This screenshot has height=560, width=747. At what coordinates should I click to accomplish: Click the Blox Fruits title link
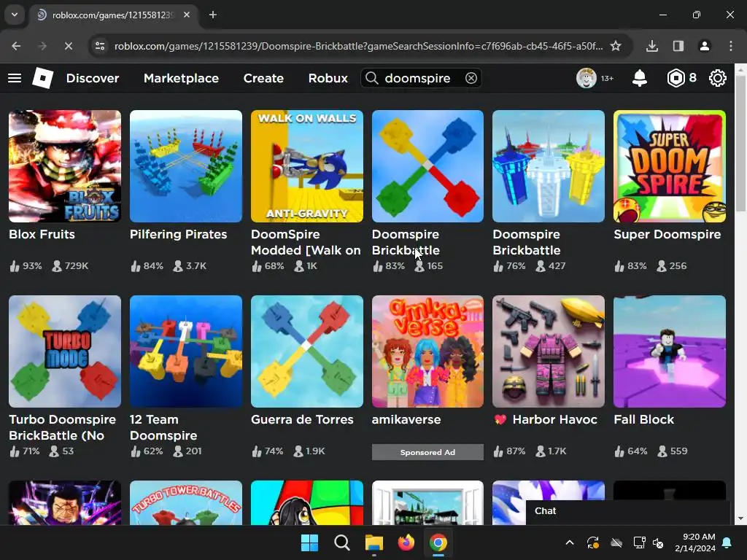(42, 234)
